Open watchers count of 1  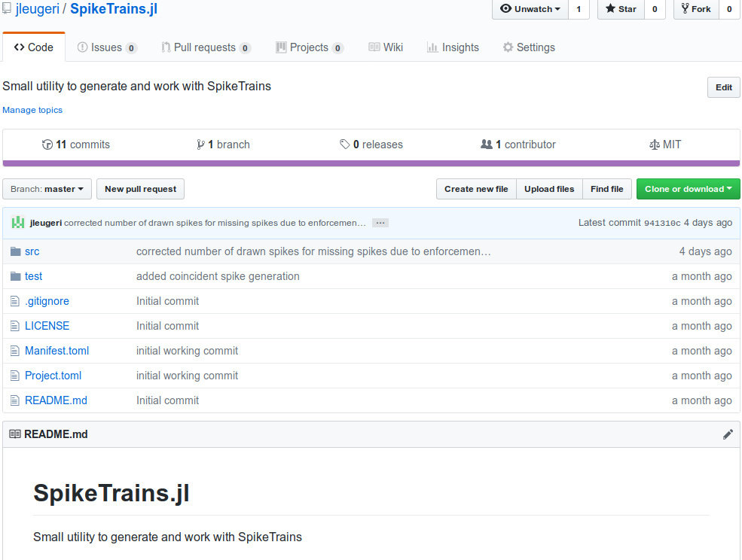[579, 9]
